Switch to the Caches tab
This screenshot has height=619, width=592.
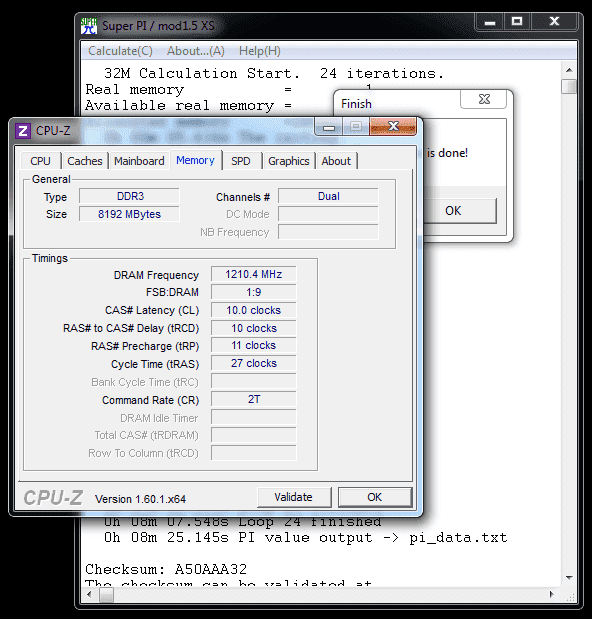coord(84,161)
